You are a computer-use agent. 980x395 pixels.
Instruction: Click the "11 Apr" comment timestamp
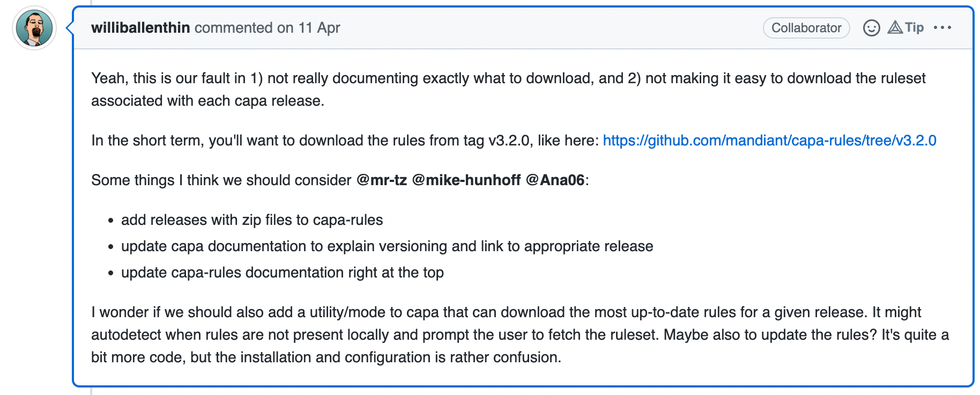pyautogui.click(x=320, y=28)
